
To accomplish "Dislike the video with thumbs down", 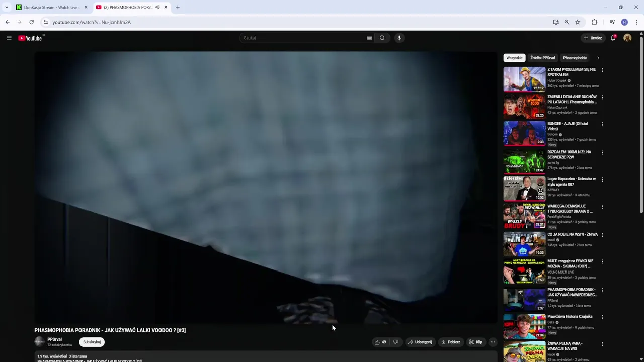I will point(396,342).
